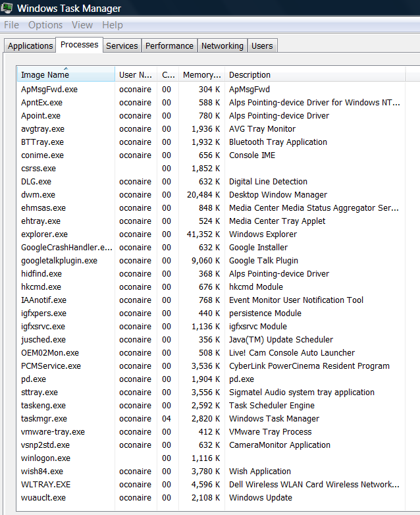
Task: Click the Sigmatel Audio system tray description
Action: [x=302, y=393]
